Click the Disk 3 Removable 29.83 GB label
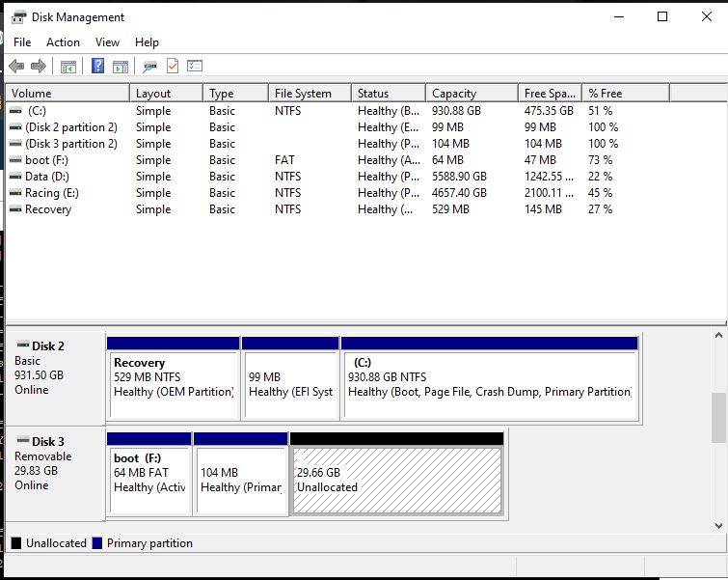 [55, 474]
